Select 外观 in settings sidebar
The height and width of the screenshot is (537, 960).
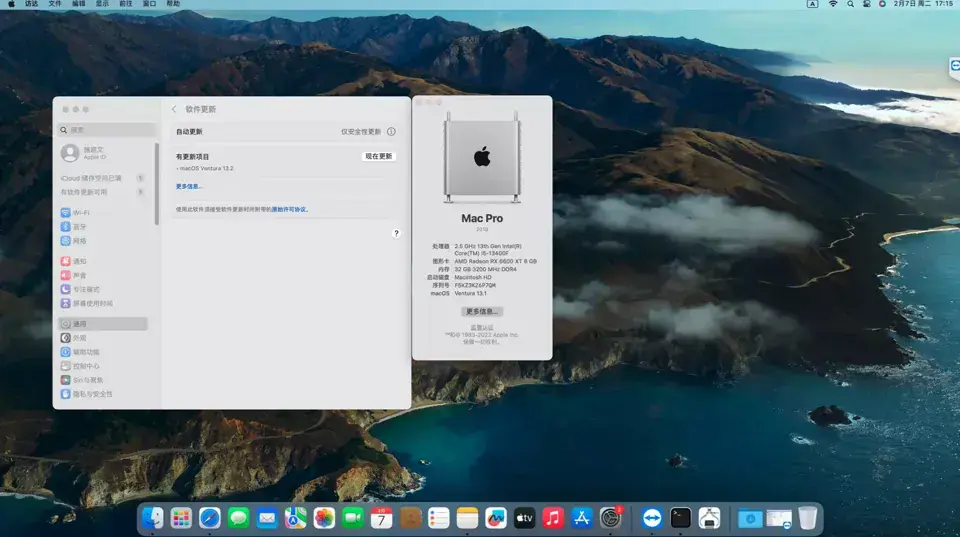pos(103,338)
